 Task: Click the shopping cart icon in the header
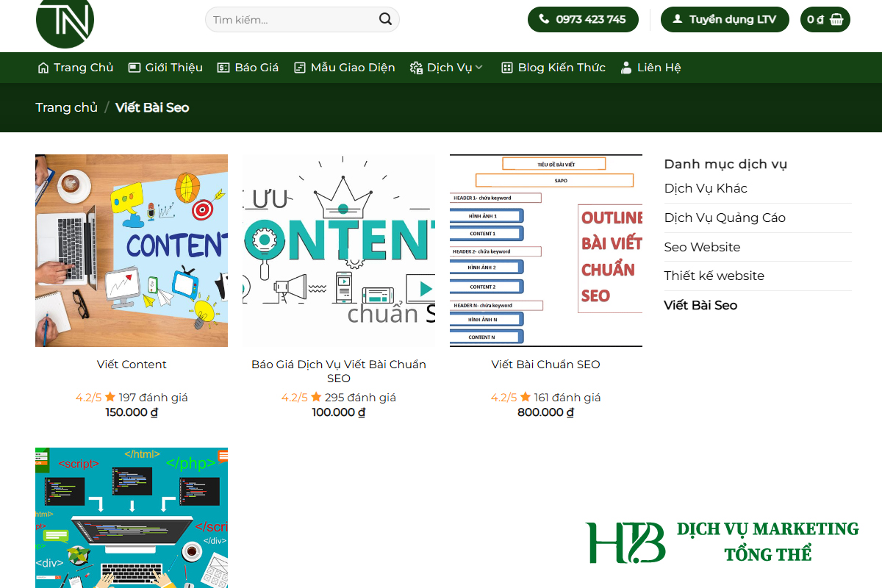pyautogui.click(x=838, y=19)
